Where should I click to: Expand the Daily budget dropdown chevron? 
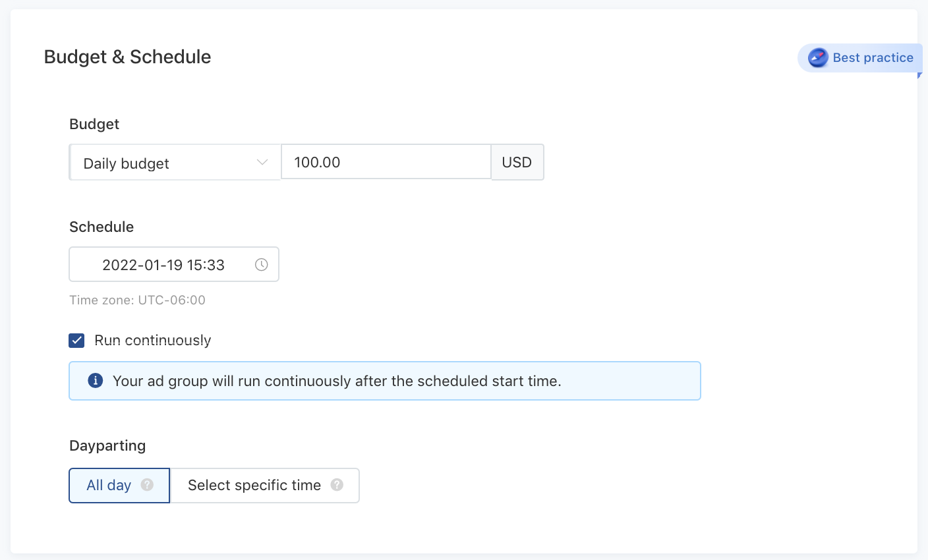click(x=262, y=163)
